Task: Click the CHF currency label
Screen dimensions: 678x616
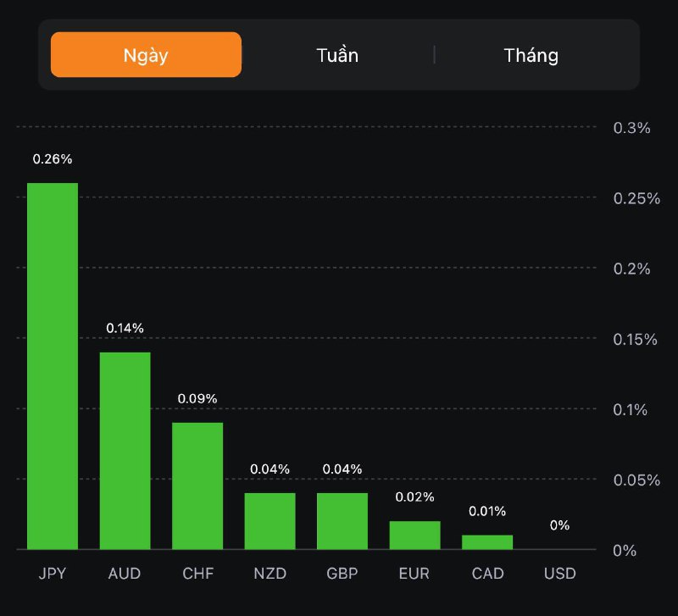Action: click(197, 574)
